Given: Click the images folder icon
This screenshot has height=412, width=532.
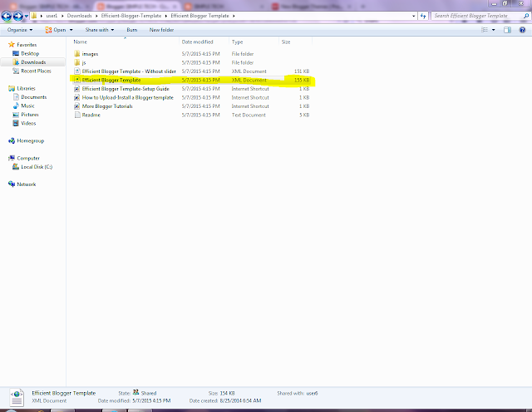Looking at the screenshot, I should click(x=77, y=54).
